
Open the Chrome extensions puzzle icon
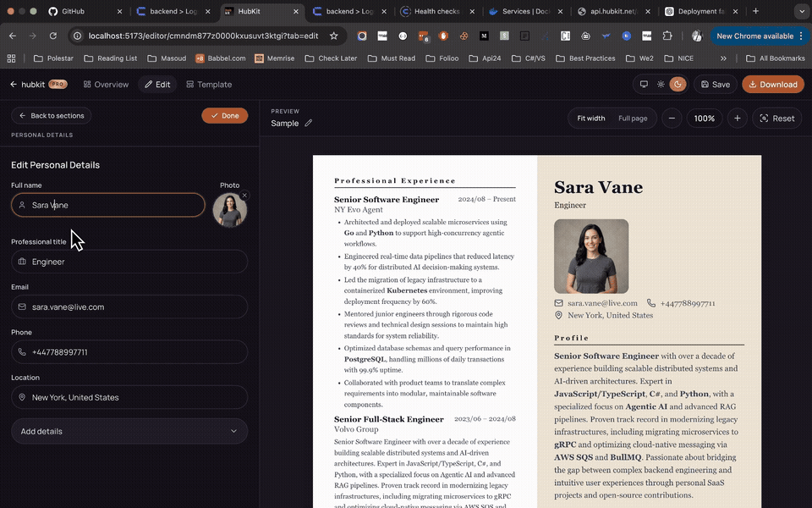pyautogui.click(x=667, y=36)
